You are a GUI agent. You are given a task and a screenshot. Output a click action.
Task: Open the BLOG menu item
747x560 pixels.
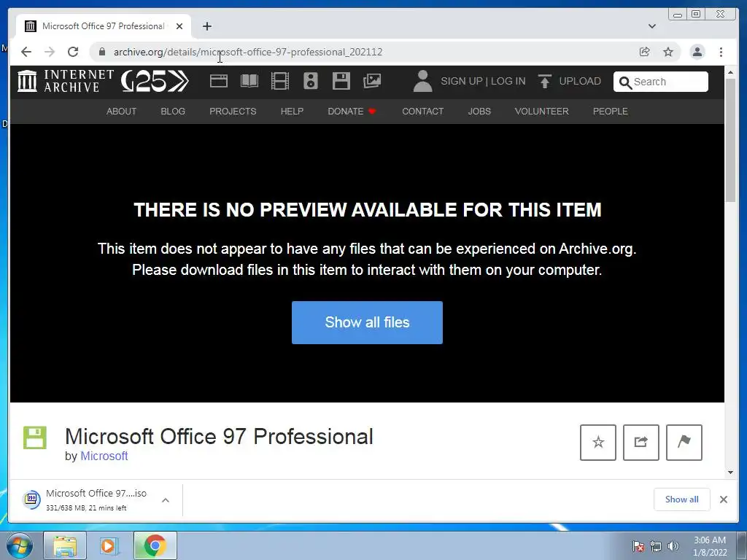pos(172,112)
